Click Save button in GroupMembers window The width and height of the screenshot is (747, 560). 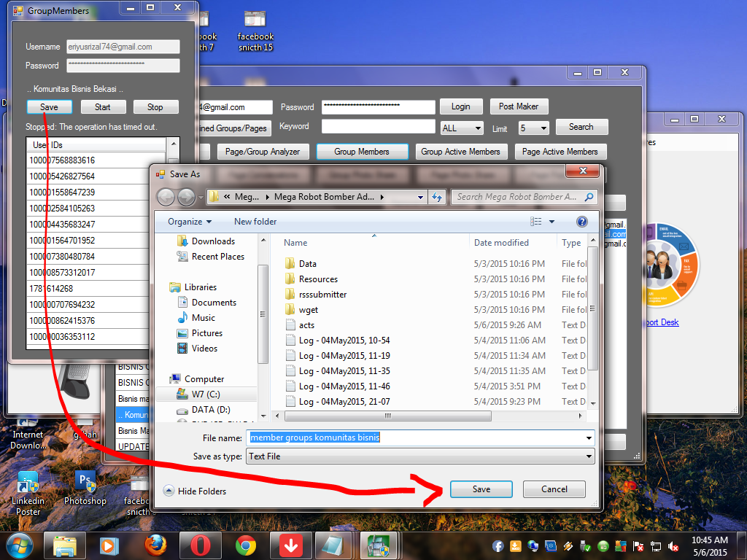click(49, 107)
